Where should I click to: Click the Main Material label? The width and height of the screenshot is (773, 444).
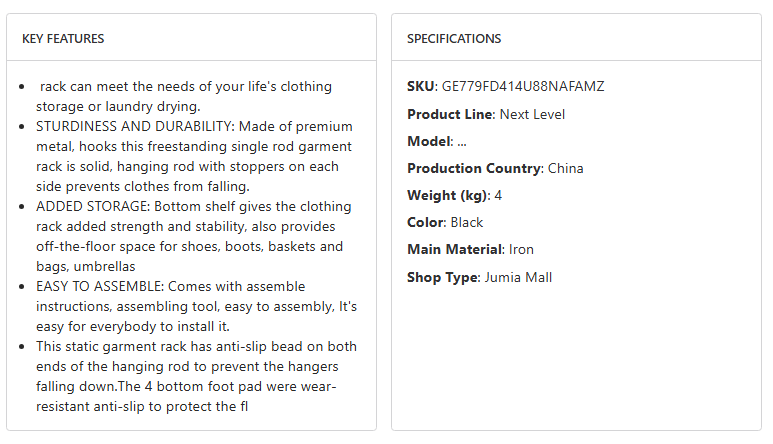(x=454, y=249)
